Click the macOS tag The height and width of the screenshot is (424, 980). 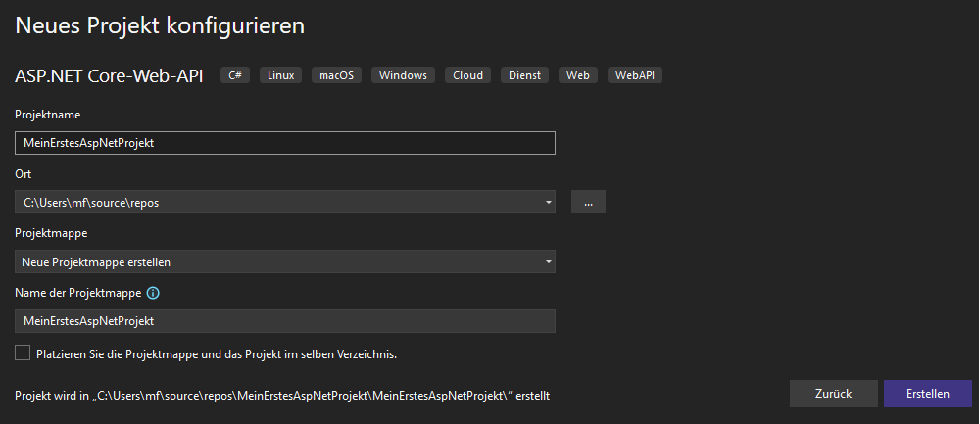(x=336, y=75)
